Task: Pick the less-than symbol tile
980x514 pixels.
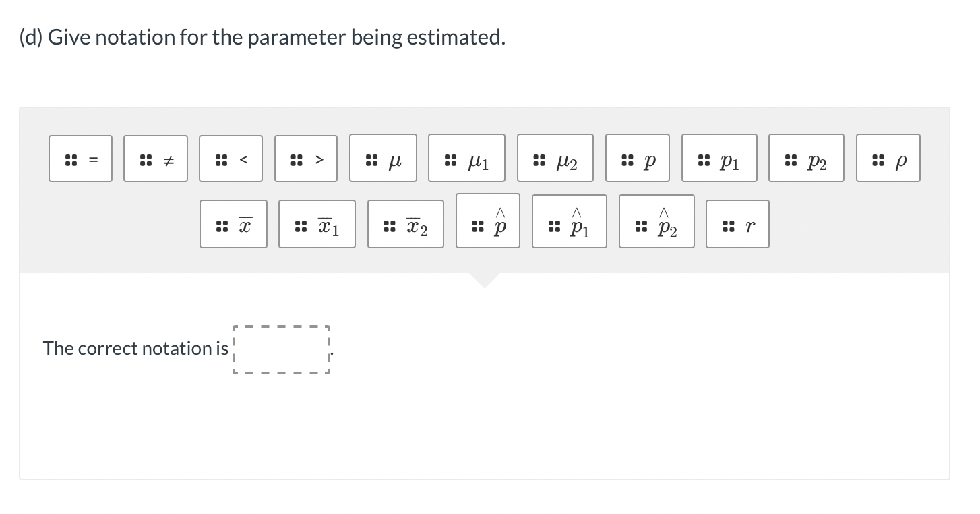Action: click(231, 158)
